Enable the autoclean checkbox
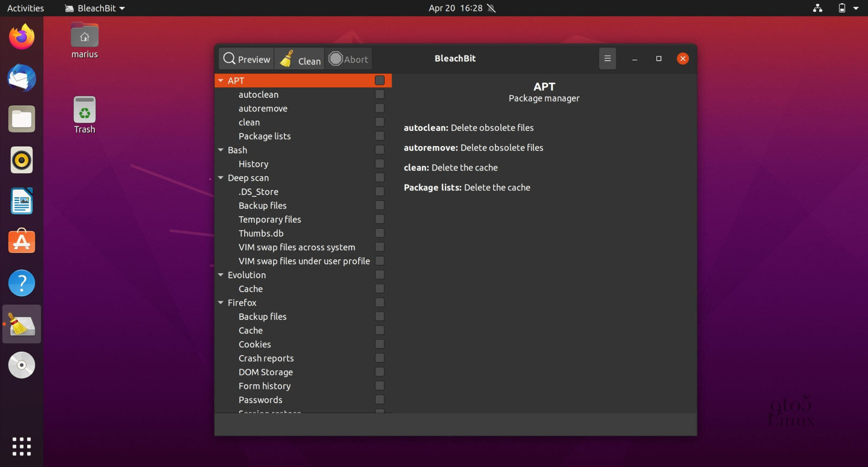This screenshot has width=868, height=467. pos(380,94)
